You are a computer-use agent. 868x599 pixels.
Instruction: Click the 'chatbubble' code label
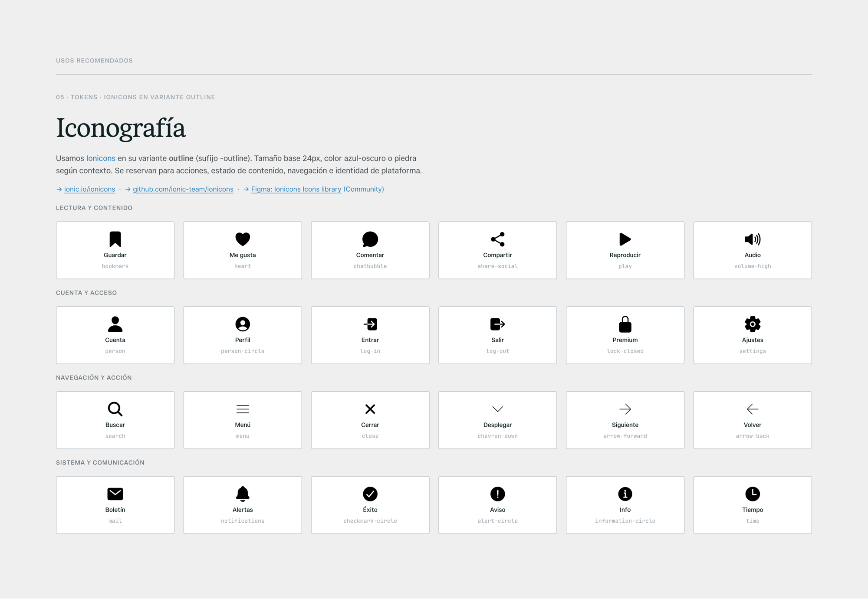(x=370, y=266)
